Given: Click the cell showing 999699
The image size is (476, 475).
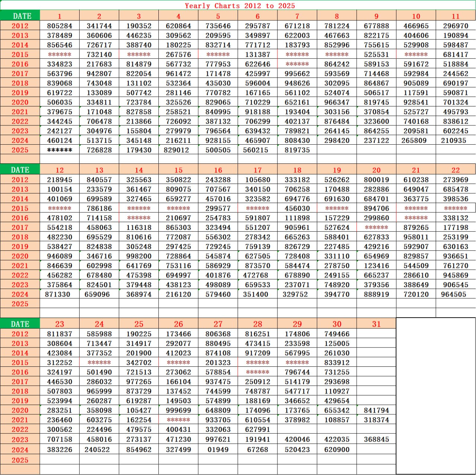Looking at the screenshot, I should click(178, 410).
